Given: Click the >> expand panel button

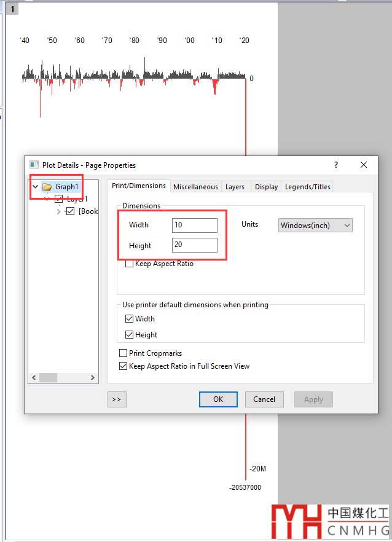Looking at the screenshot, I should pyautogui.click(x=117, y=399).
